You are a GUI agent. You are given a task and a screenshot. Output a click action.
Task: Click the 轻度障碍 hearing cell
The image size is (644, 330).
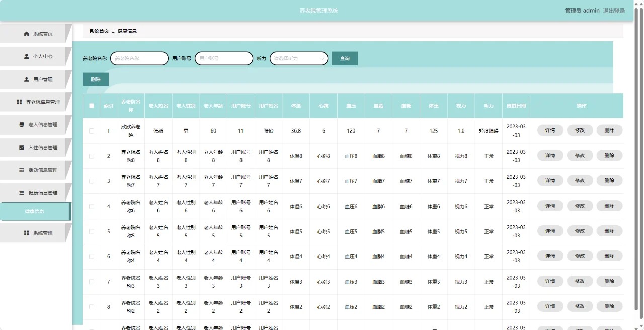pos(489,131)
